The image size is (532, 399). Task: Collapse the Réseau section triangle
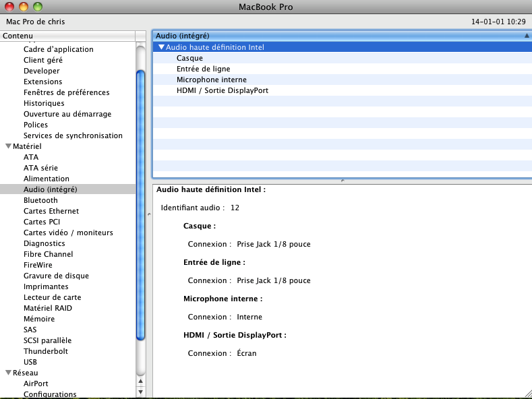[9, 373]
